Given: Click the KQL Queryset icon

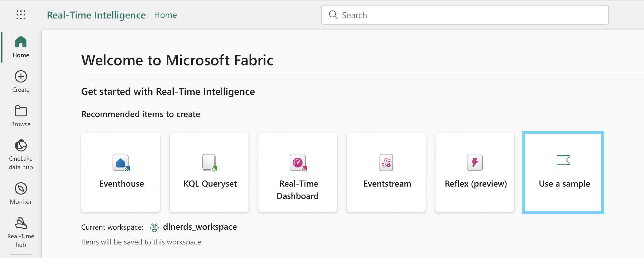Looking at the screenshot, I should pos(209,163).
